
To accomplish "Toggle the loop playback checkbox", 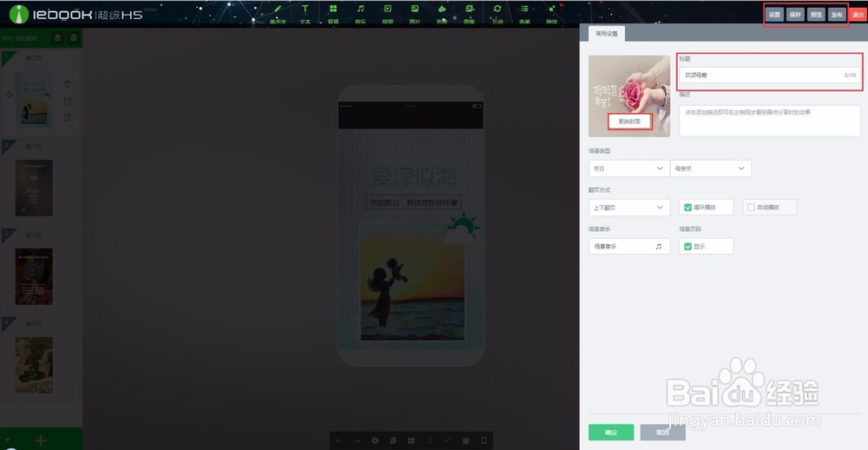I will tap(688, 208).
